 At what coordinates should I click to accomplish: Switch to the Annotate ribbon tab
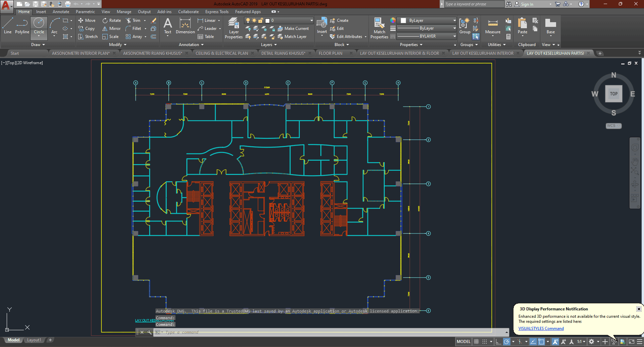pyautogui.click(x=61, y=11)
